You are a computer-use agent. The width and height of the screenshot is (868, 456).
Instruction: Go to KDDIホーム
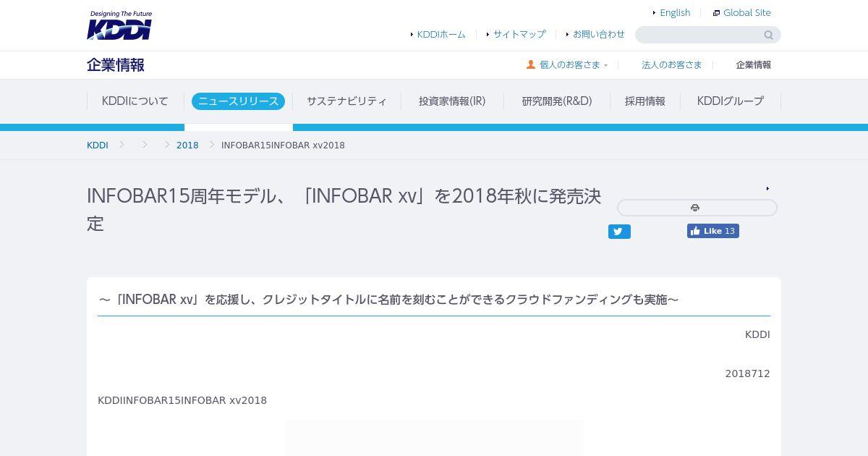tap(441, 34)
